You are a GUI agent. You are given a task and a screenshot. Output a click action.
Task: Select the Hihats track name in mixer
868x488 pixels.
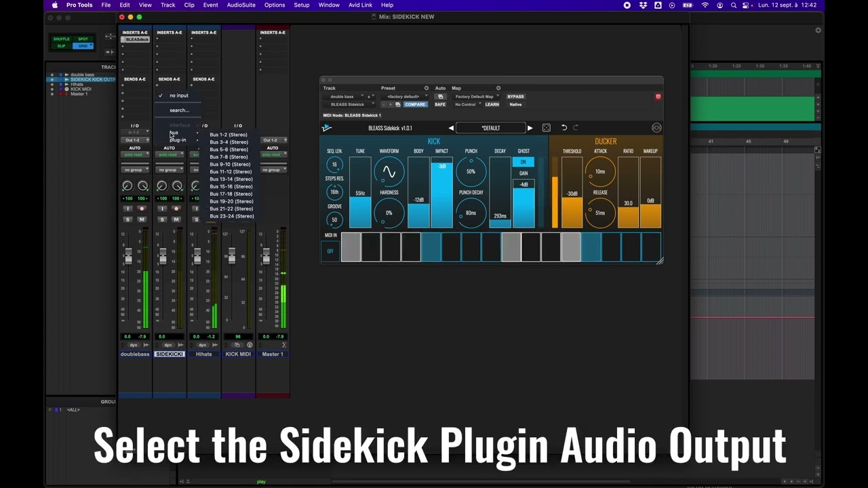pyautogui.click(x=203, y=354)
